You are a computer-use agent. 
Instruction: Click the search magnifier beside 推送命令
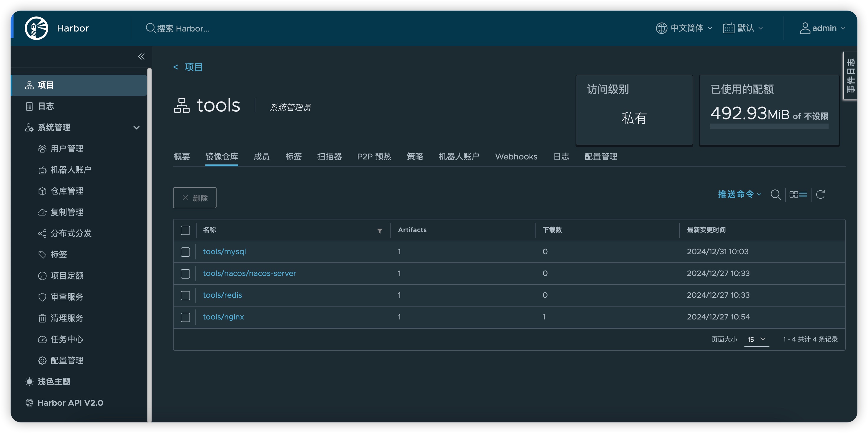[x=775, y=194]
